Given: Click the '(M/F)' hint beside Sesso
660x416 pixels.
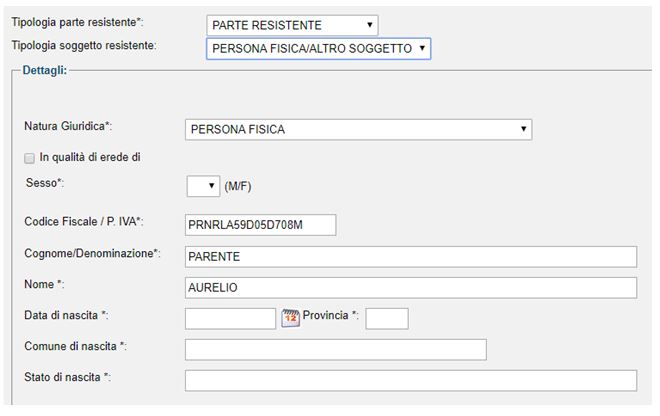Looking at the screenshot, I should point(238,186).
